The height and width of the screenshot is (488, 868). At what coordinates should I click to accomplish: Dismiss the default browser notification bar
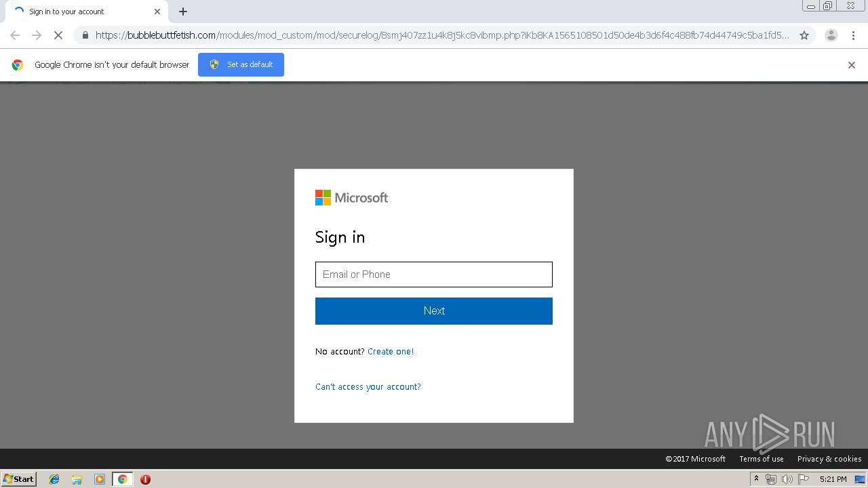pos(852,65)
